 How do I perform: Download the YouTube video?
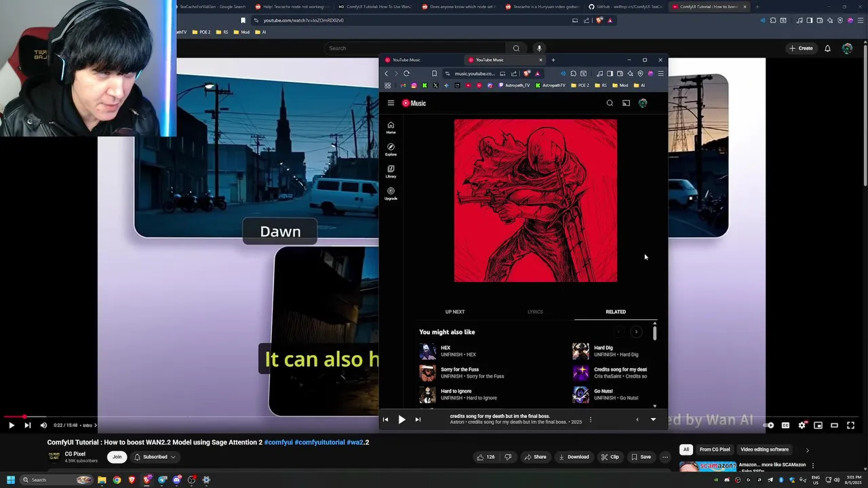click(574, 457)
